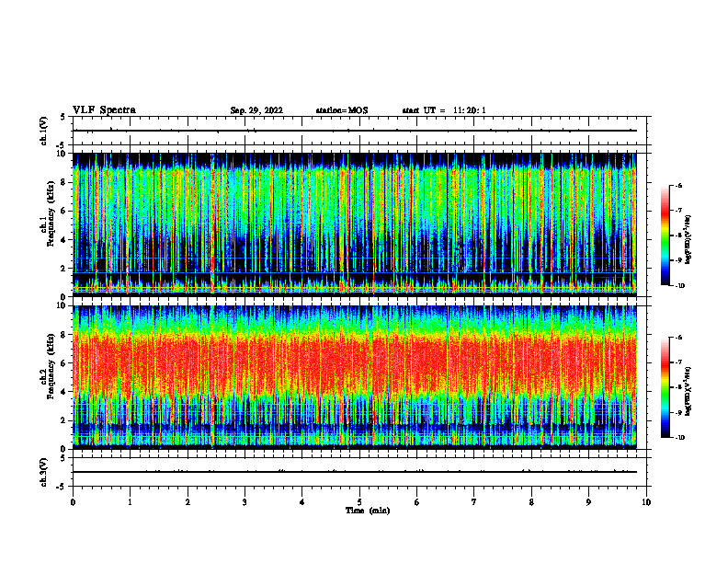Click time-axis tick label "3"
The height and width of the screenshot is (563, 728).
(245, 502)
